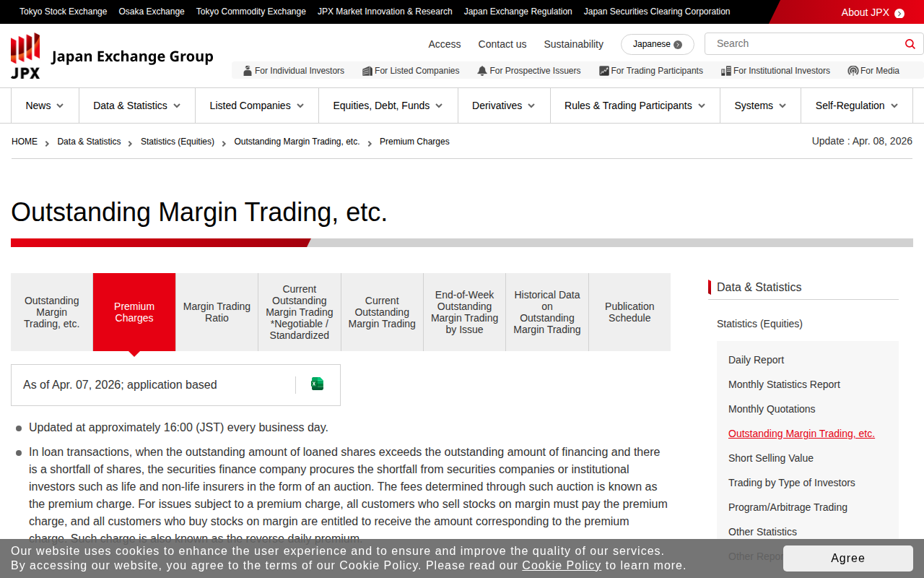Open Daily Report in the sidebar
924x578 pixels.
(x=756, y=360)
